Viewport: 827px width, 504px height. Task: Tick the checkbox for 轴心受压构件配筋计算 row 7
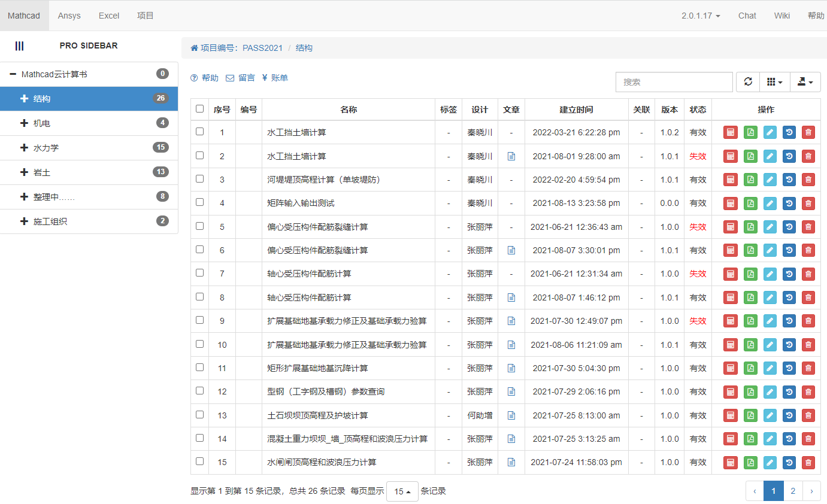(x=199, y=274)
